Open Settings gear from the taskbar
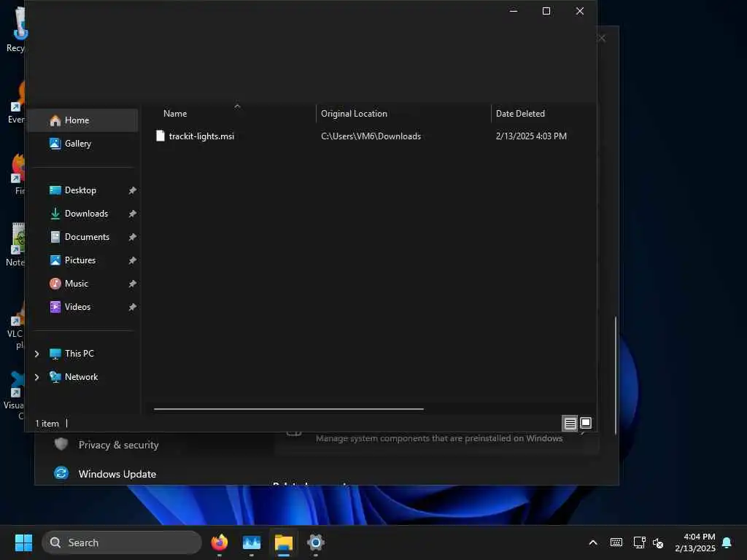This screenshot has height=560, width=747. [x=315, y=542]
